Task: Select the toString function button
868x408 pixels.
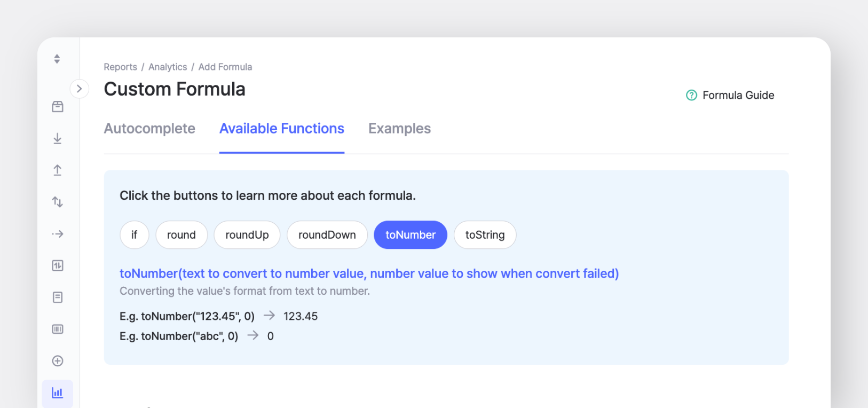Action: click(485, 235)
